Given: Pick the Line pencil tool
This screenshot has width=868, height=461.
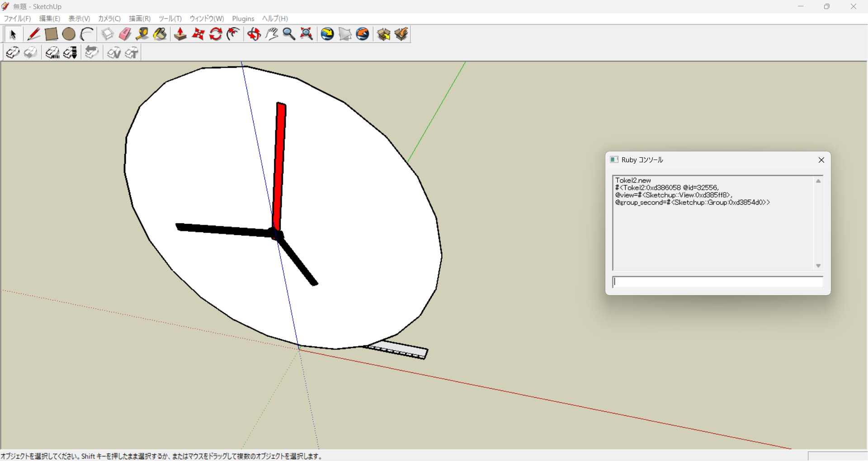Looking at the screenshot, I should [33, 34].
